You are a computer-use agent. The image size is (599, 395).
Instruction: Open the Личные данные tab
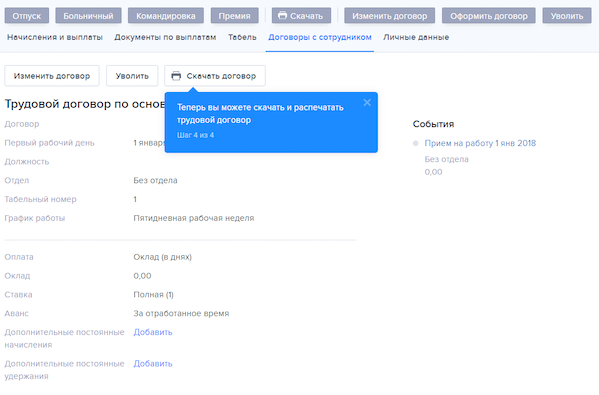coord(416,37)
